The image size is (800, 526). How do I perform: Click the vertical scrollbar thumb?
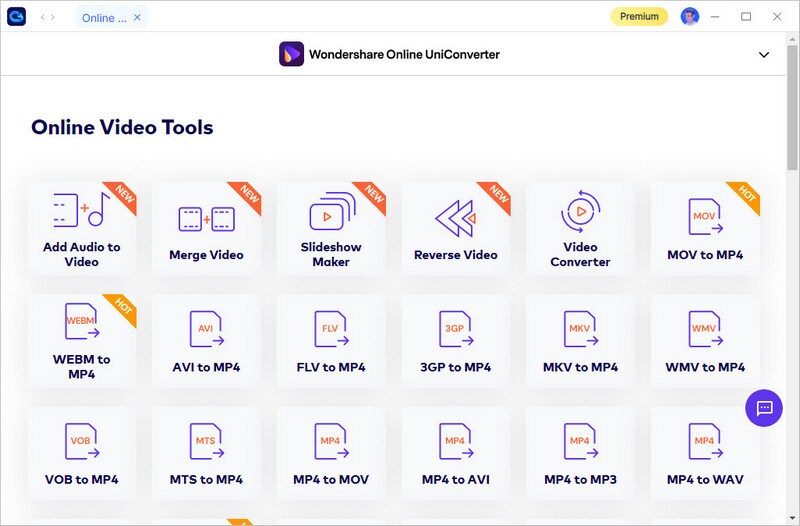click(x=792, y=108)
